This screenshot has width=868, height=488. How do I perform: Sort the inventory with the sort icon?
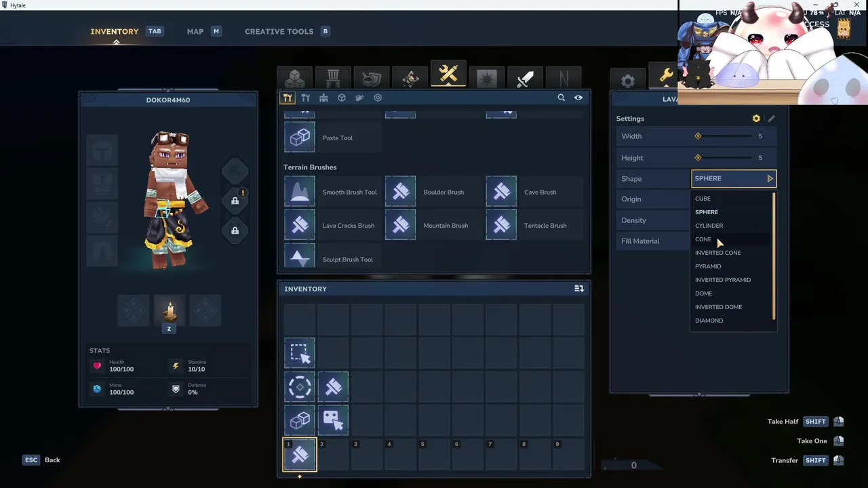(579, 289)
